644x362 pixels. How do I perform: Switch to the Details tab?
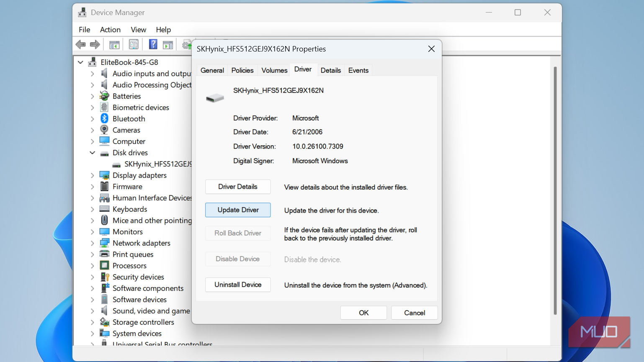click(331, 70)
